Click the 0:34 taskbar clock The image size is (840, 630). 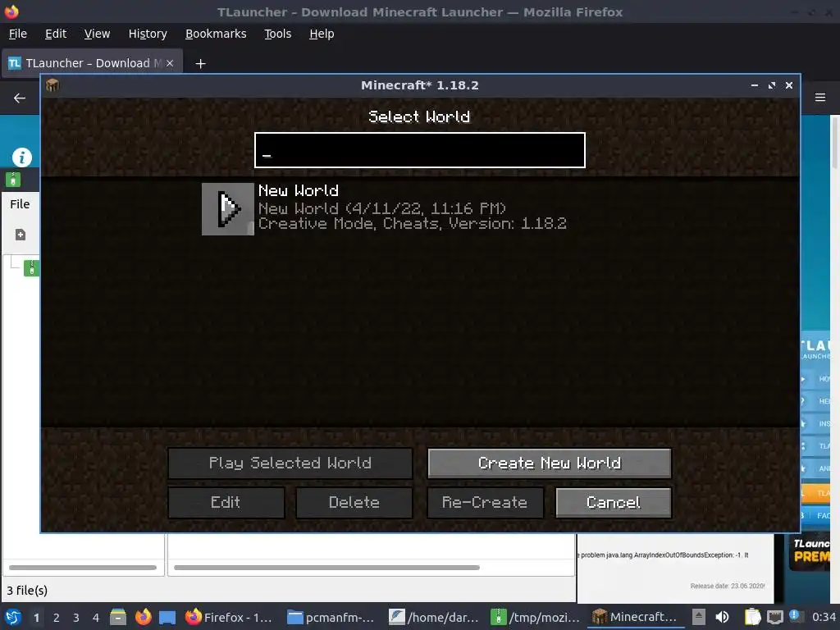[x=824, y=617]
